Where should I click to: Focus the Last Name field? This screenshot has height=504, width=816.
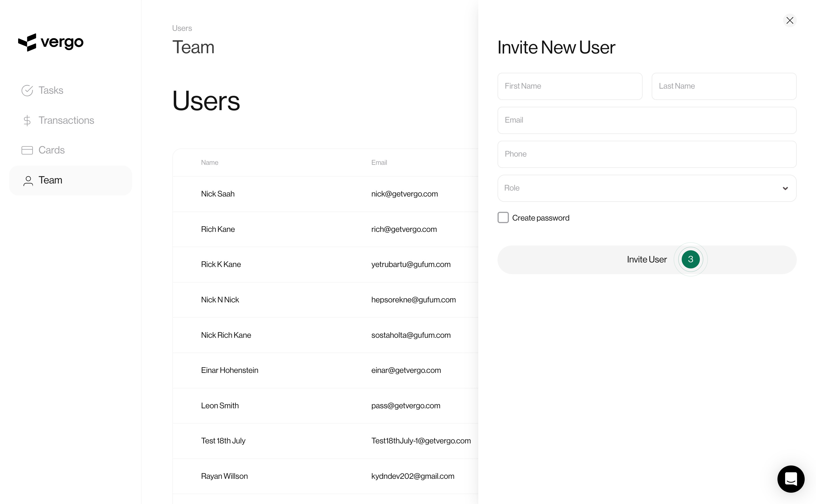(724, 86)
